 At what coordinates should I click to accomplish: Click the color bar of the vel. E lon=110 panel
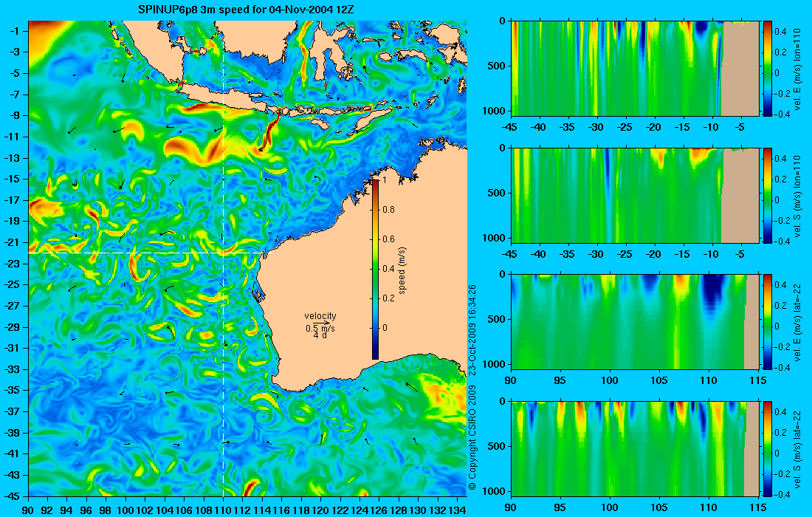click(x=767, y=69)
